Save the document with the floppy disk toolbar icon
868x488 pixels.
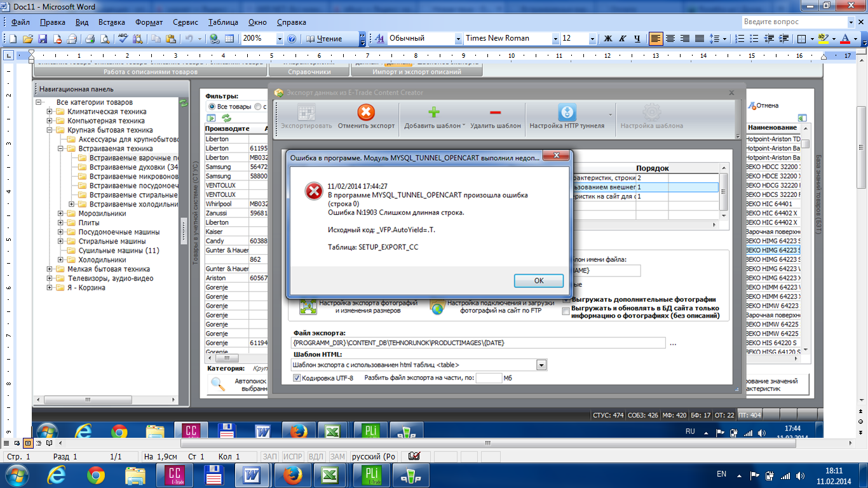[x=43, y=39]
